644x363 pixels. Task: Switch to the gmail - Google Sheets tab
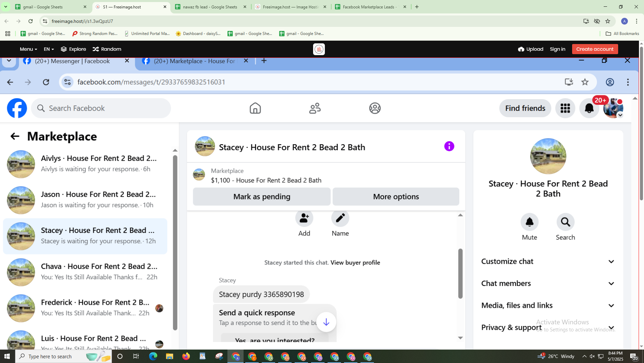(x=50, y=7)
